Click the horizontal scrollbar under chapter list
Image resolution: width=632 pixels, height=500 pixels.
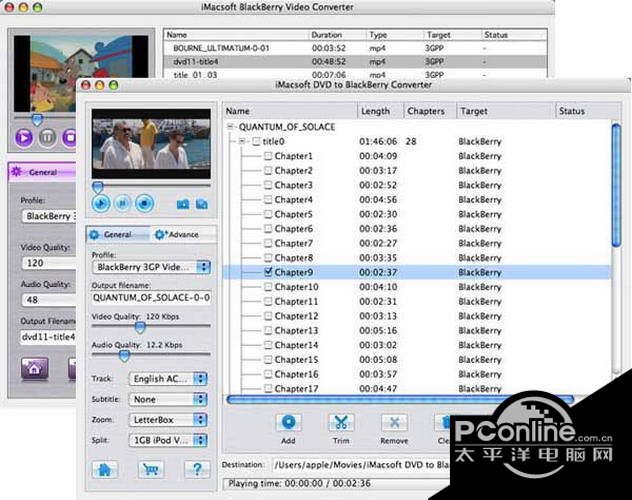[x=400, y=399]
